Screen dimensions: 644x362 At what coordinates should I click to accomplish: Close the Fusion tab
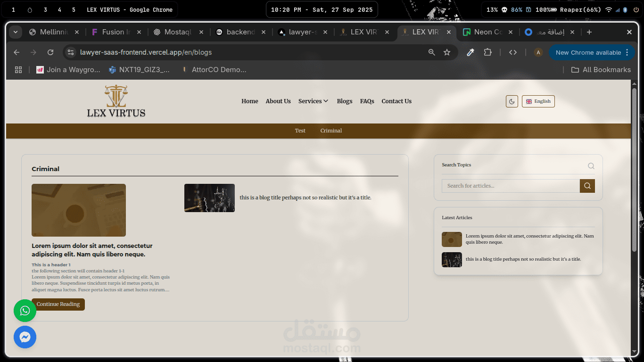pyautogui.click(x=139, y=32)
